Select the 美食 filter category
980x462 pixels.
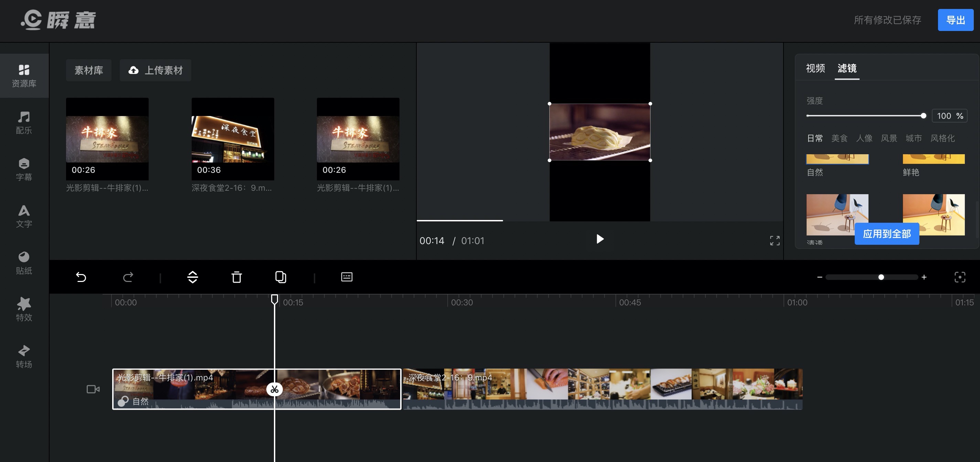839,138
